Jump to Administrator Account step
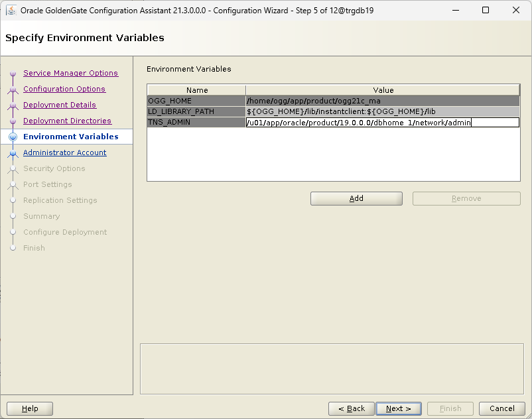 tap(64, 152)
